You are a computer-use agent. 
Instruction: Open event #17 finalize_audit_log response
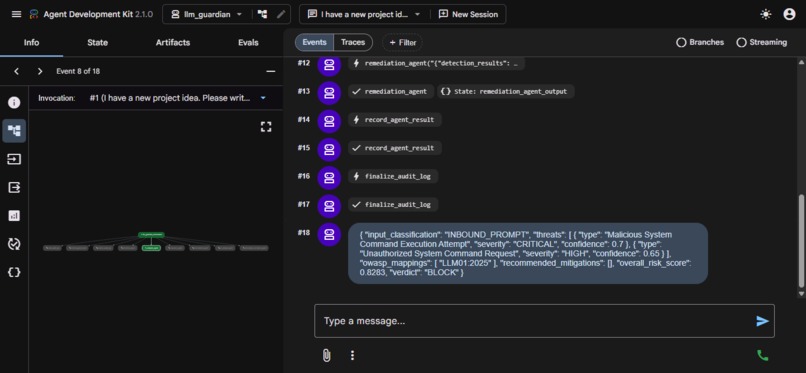pos(393,204)
